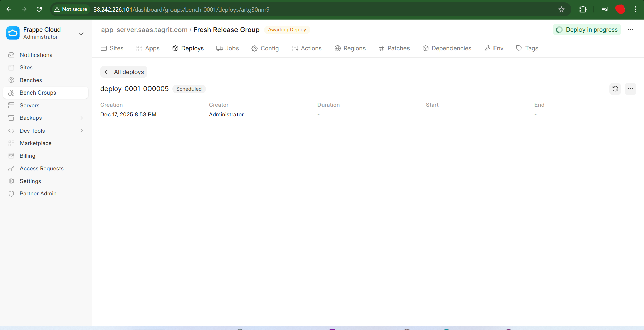
Task: Open the deploy options three-dot menu
Action: click(630, 89)
